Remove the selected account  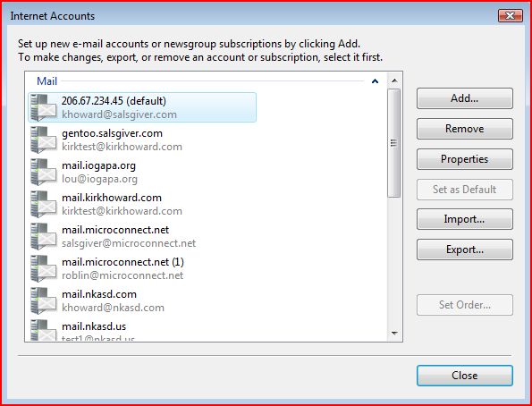pyautogui.click(x=464, y=129)
